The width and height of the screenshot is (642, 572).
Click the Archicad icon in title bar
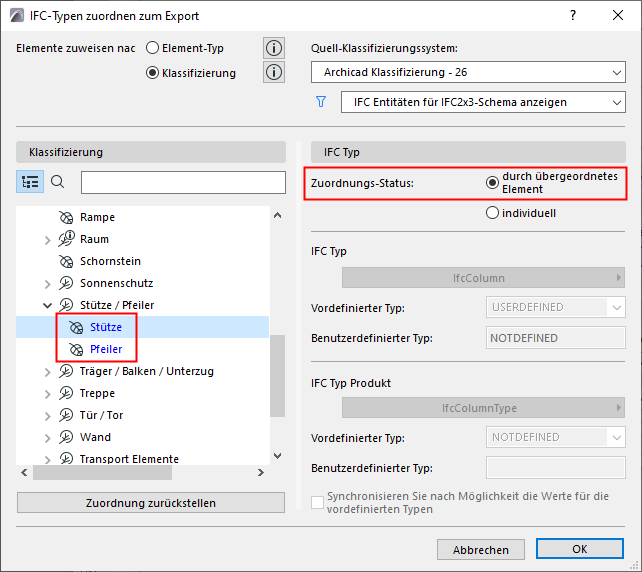point(17,16)
